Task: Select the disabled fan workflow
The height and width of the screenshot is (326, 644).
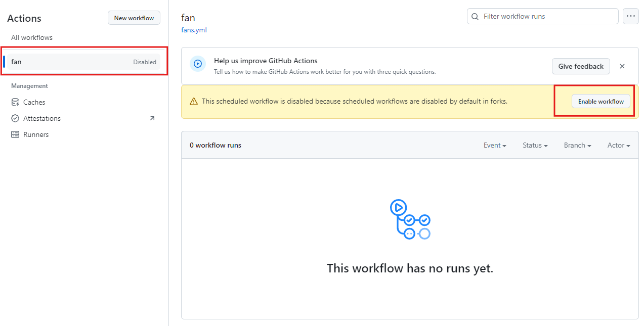Action: pos(82,62)
